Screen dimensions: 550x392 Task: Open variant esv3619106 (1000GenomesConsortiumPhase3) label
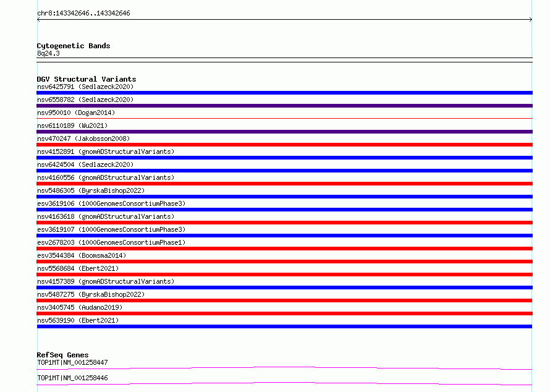coord(111,203)
